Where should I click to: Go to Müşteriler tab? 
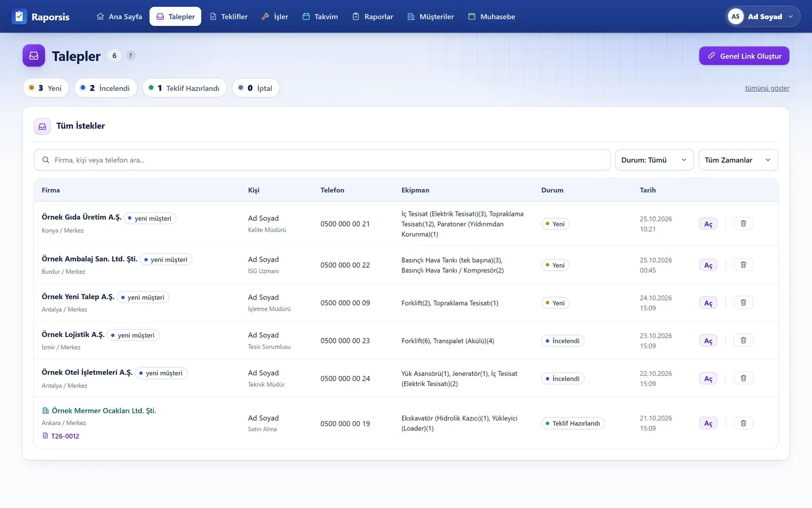[431, 17]
